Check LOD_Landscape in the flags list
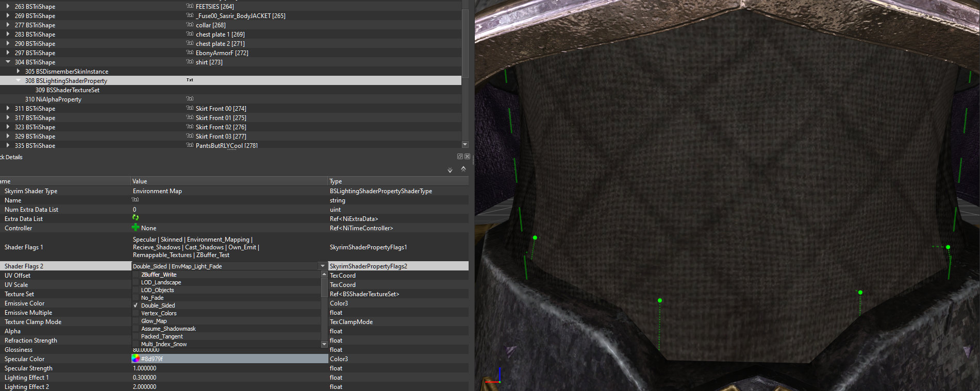Image resolution: width=980 pixels, height=391 pixels. pyautogui.click(x=136, y=282)
